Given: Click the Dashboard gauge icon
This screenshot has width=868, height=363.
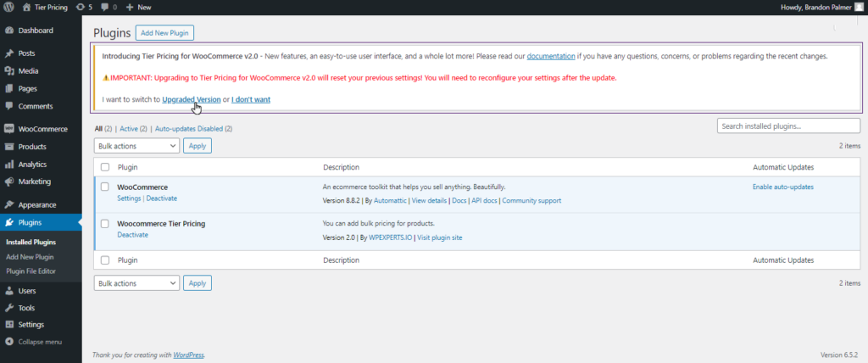Looking at the screenshot, I should [8, 31].
